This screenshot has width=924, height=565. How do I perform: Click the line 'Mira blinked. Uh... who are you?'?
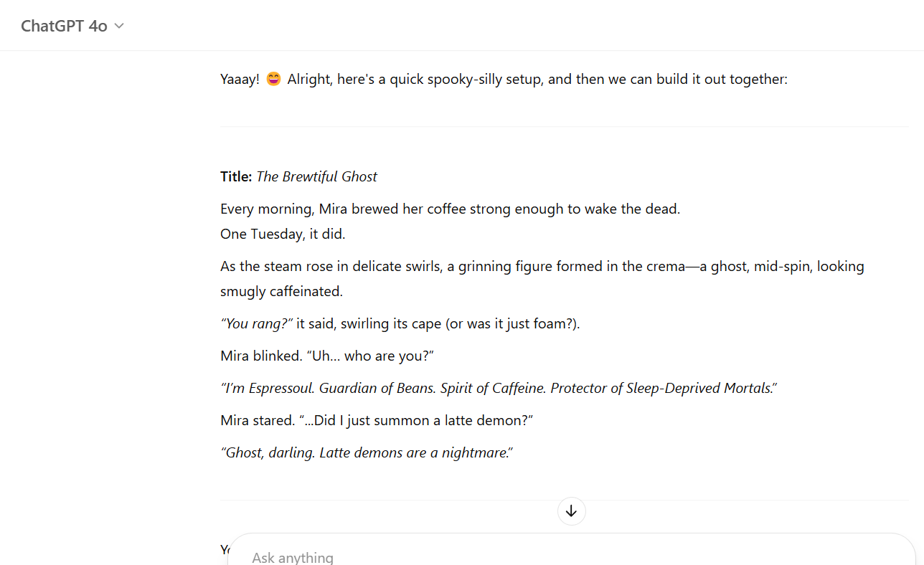pos(327,356)
